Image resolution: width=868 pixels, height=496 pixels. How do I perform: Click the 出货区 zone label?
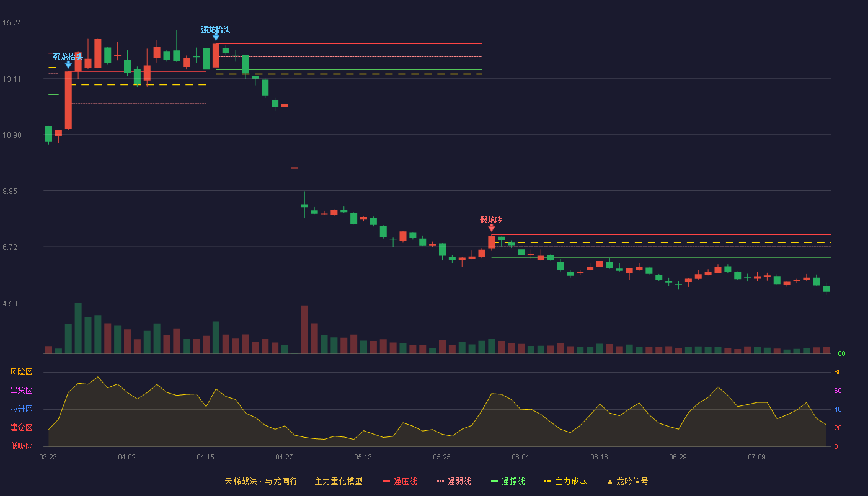[21, 391]
